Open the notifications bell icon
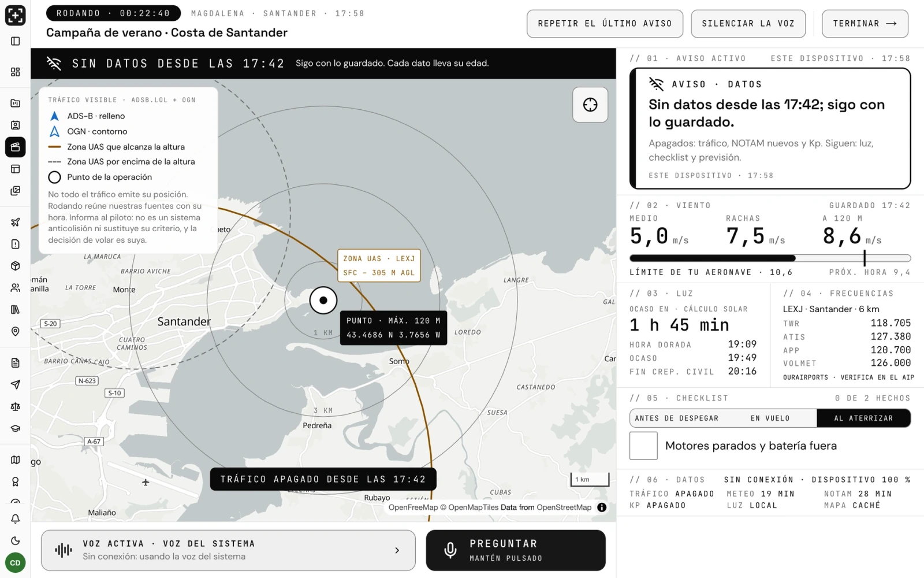The width and height of the screenshot is (924, 578). 16,519
